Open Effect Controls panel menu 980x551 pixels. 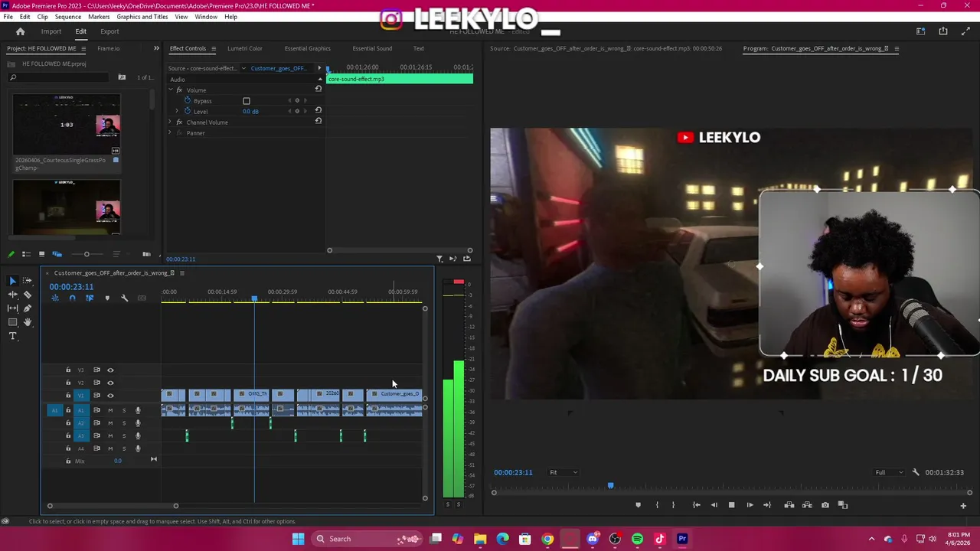click(214, 48)
